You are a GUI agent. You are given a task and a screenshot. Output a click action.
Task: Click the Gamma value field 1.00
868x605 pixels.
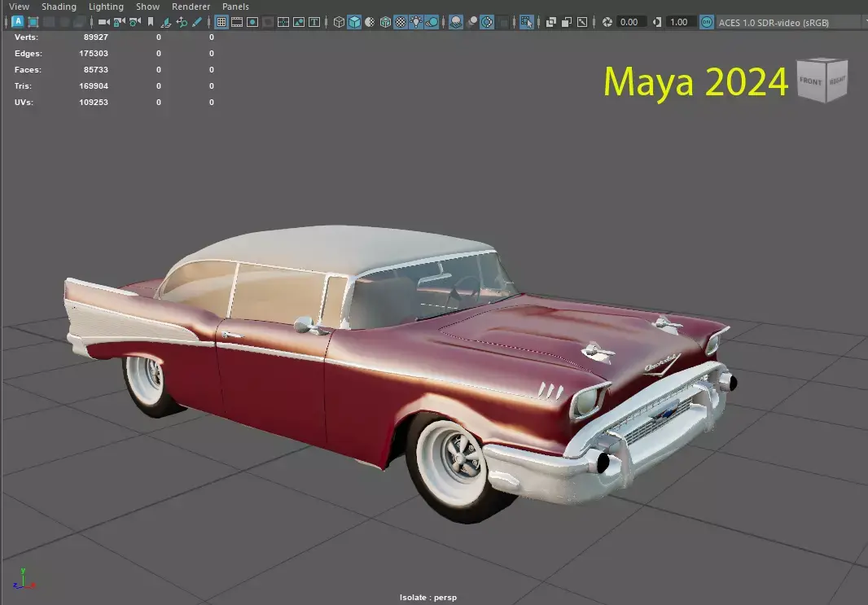click(681, 22)
